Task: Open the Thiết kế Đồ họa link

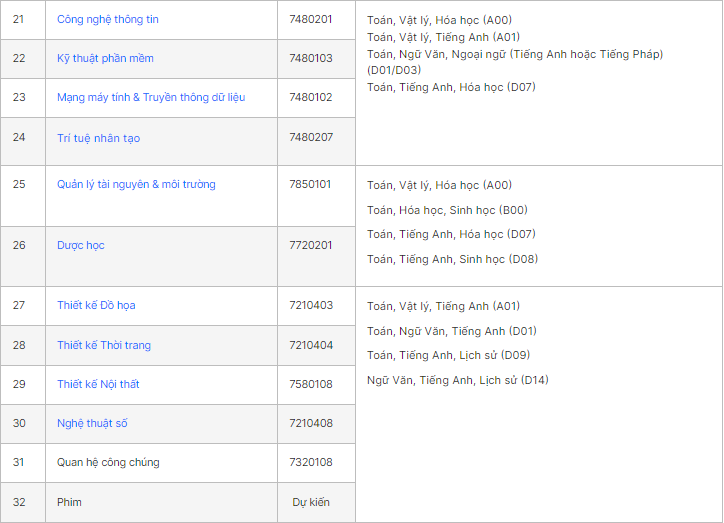Action: tap(97, 306)
